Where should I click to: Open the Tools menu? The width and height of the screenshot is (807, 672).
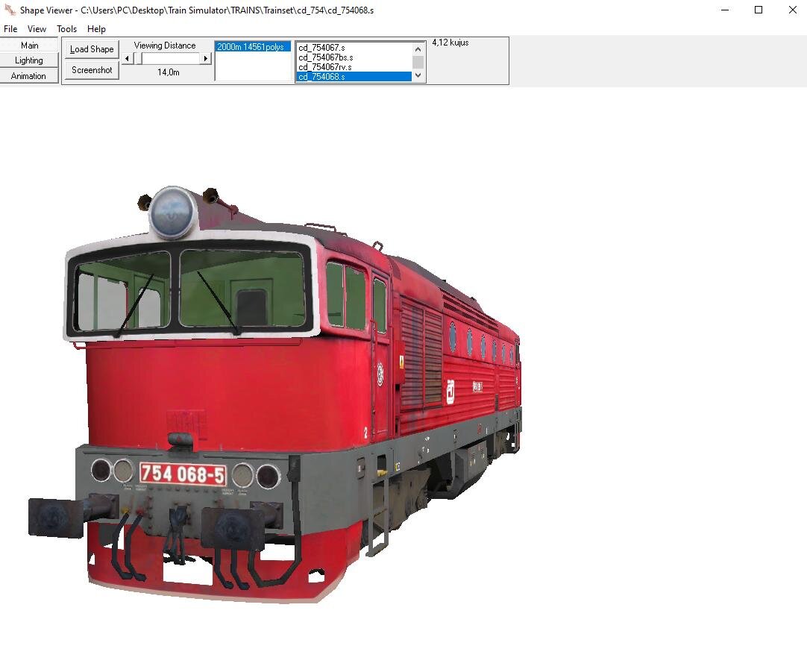click(x=66, y=28)
